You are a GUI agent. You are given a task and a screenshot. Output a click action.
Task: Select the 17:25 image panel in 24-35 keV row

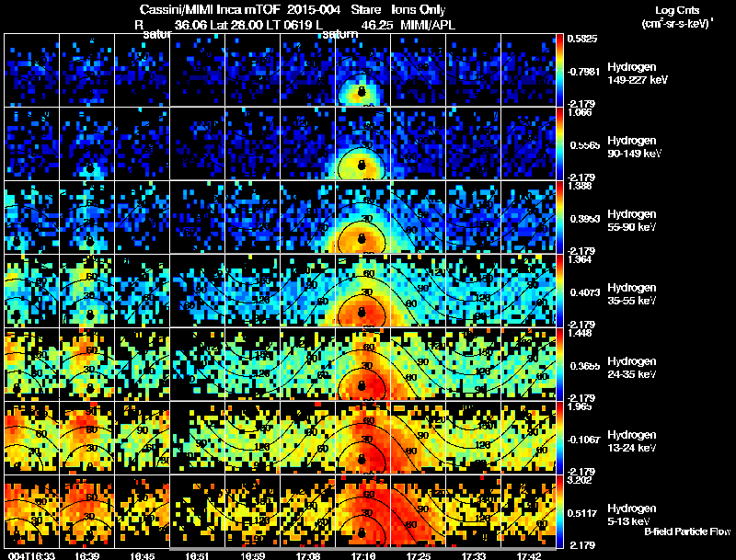419,365
